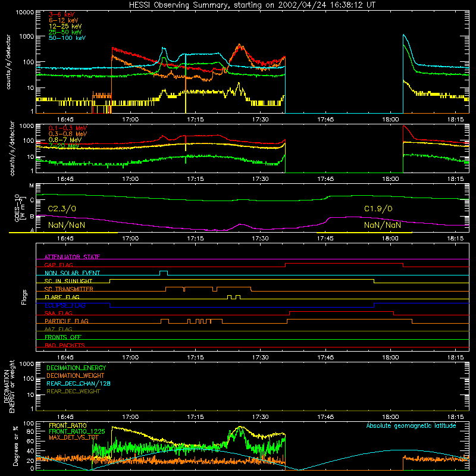Image resolution: width=476 pixels, height=476 pixels.
Task: Click the yellow FRONT_RATIO legend label
Action: tap(68, 425)
